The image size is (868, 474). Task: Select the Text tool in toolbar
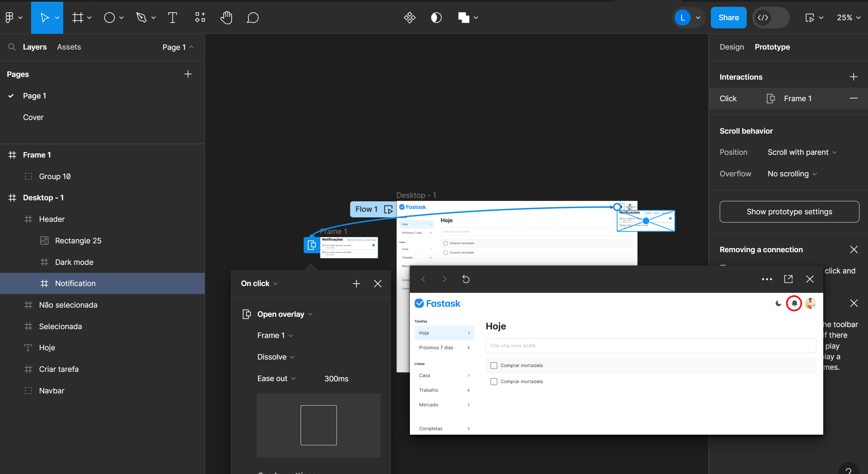click(x=172, y=17)
